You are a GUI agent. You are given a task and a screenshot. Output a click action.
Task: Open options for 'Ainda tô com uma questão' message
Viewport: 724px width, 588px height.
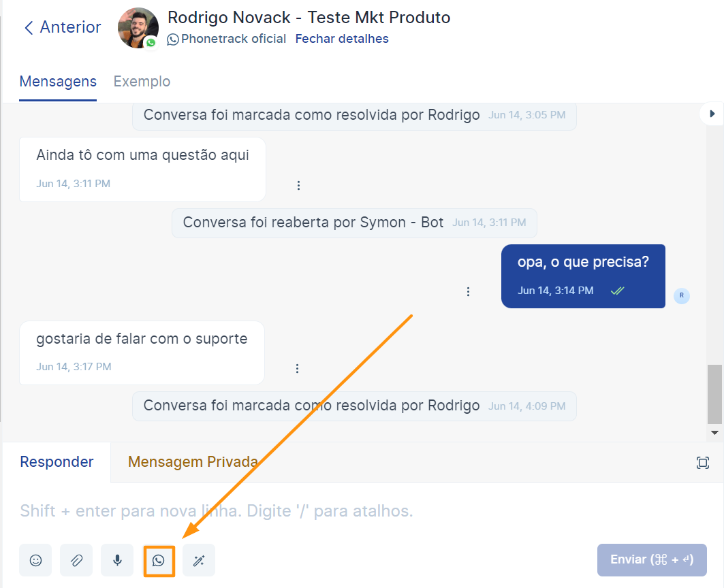click(x=298, y=185)
